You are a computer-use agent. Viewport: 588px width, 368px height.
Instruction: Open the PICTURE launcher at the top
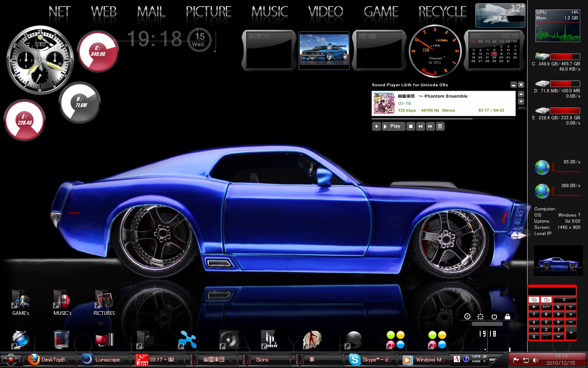tap(208, 12)
